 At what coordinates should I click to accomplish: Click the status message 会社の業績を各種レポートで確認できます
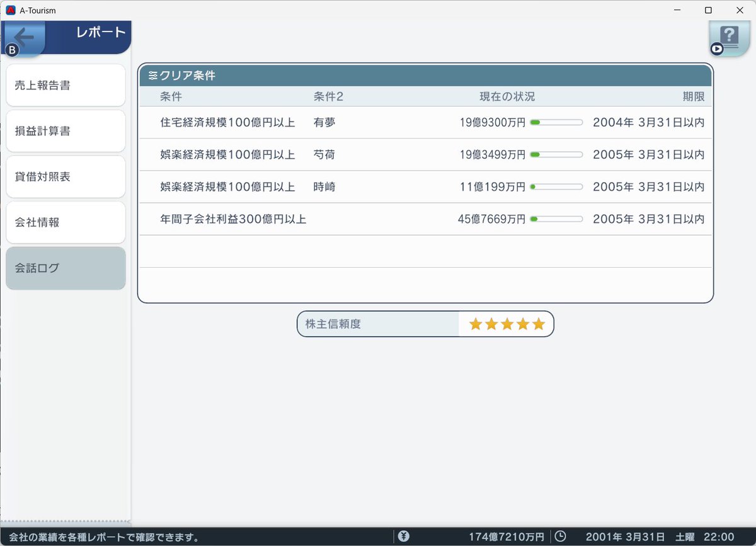104,537
